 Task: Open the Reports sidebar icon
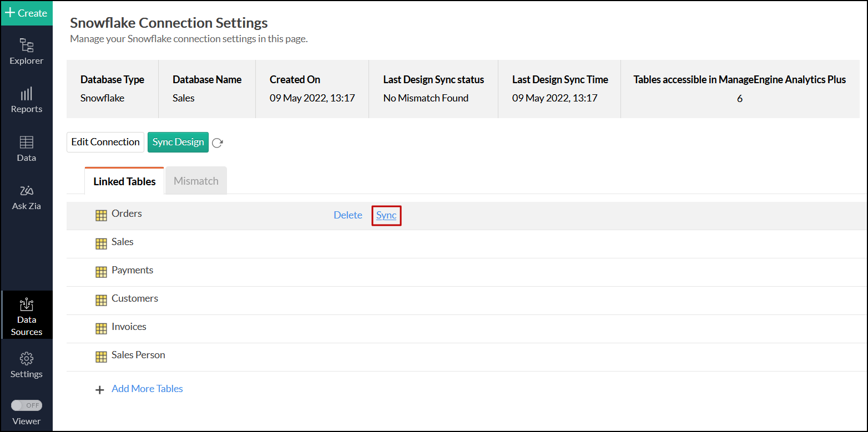click(26, 94)
